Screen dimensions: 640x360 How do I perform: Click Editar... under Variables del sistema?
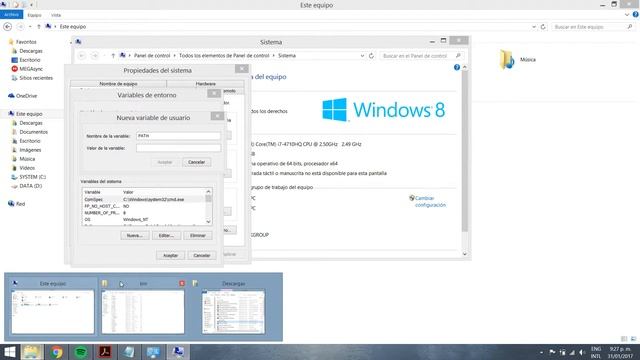[x=166, y=236]
